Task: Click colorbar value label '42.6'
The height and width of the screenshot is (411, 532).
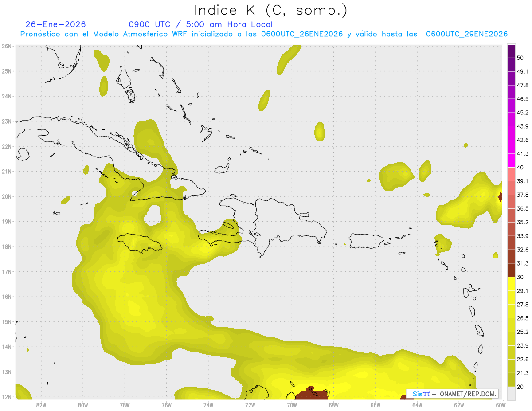Action: (522, 140)
